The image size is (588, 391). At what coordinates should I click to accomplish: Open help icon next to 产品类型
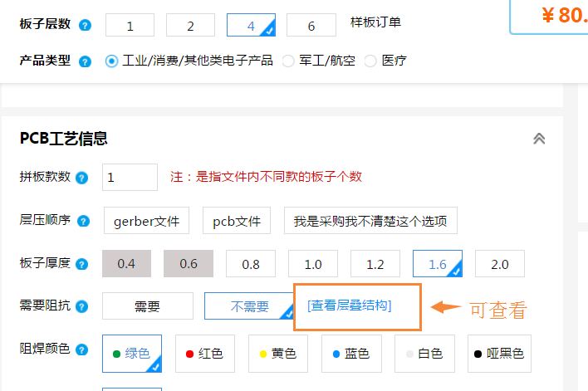[x=85, y=61]
